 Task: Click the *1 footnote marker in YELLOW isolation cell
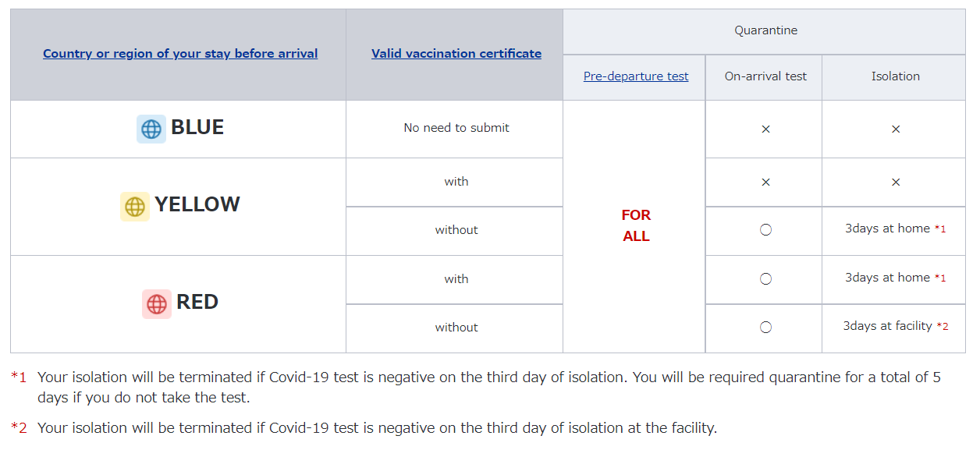(940, 229)
